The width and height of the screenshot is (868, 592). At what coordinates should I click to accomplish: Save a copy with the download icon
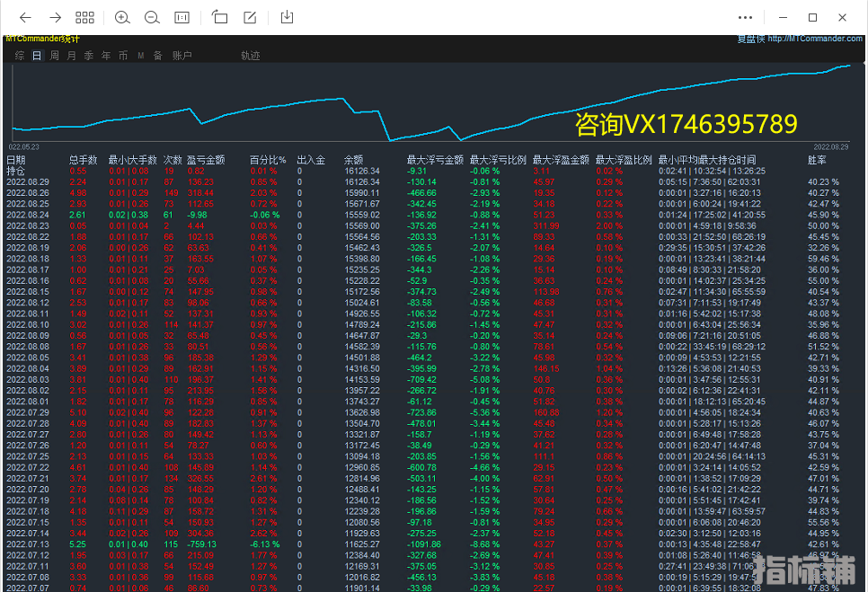coord(288,17)
